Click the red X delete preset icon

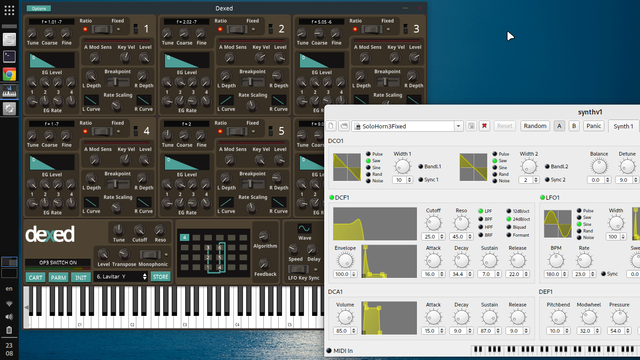pyautogui.click(x=484, y=126)
